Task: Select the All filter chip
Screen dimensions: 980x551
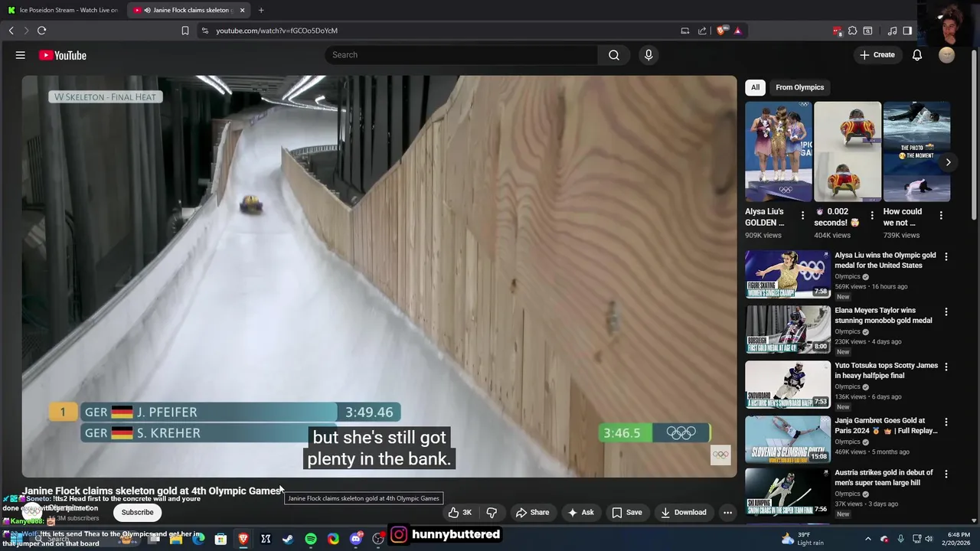Action: (x=755, y=87)
